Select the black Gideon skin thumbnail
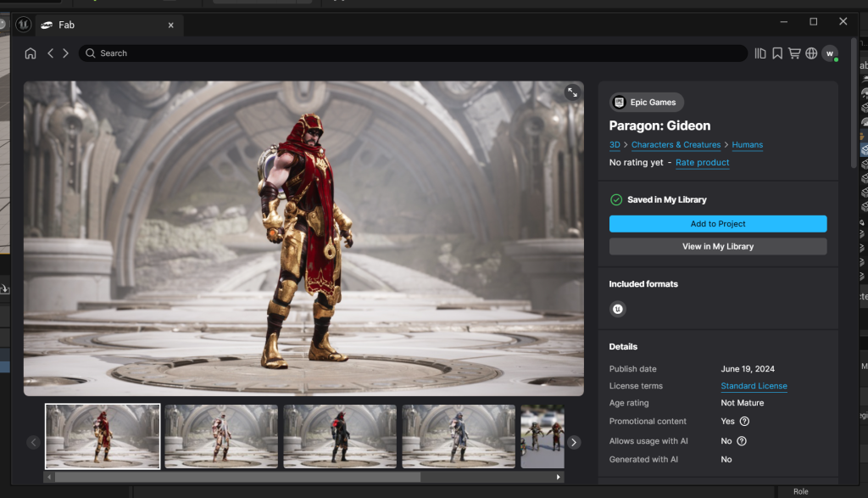The width and height of the screenshot is (868, 498). tap(340, 437)
